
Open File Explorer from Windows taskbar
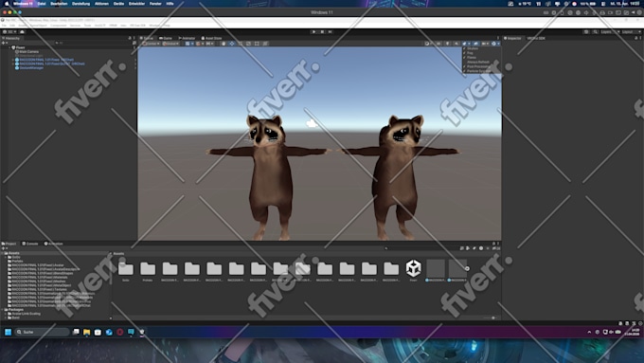87,332
